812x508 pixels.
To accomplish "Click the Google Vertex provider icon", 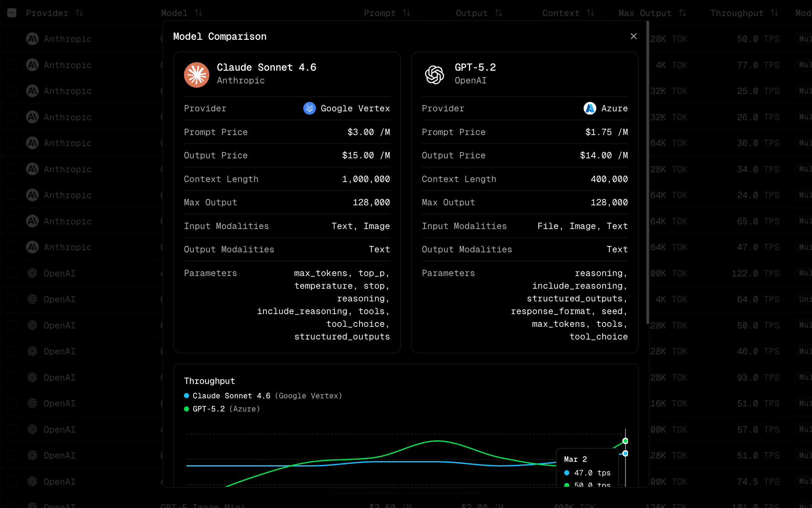I will (310, 108).
